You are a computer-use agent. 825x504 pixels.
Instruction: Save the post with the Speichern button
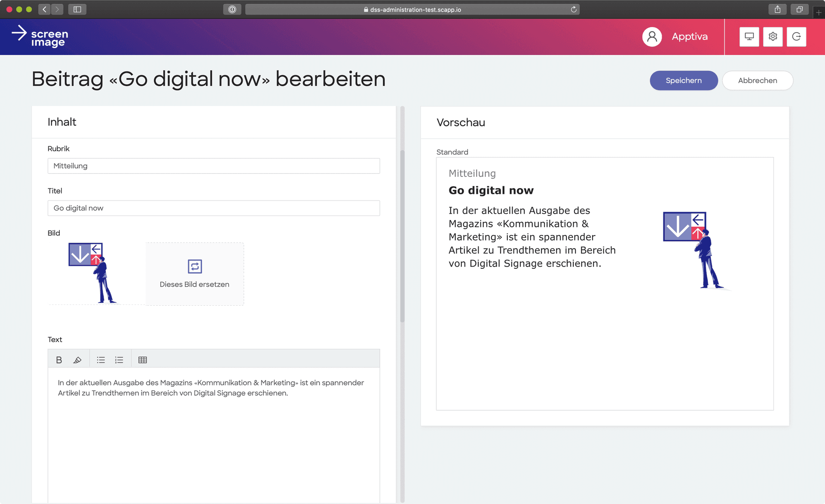[684, 80]
